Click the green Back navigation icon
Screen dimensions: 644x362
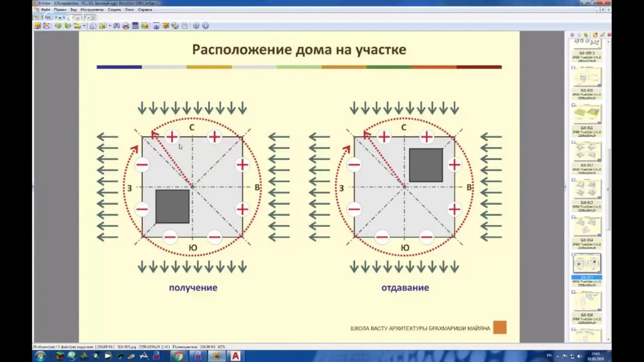[x=58, y=26]
